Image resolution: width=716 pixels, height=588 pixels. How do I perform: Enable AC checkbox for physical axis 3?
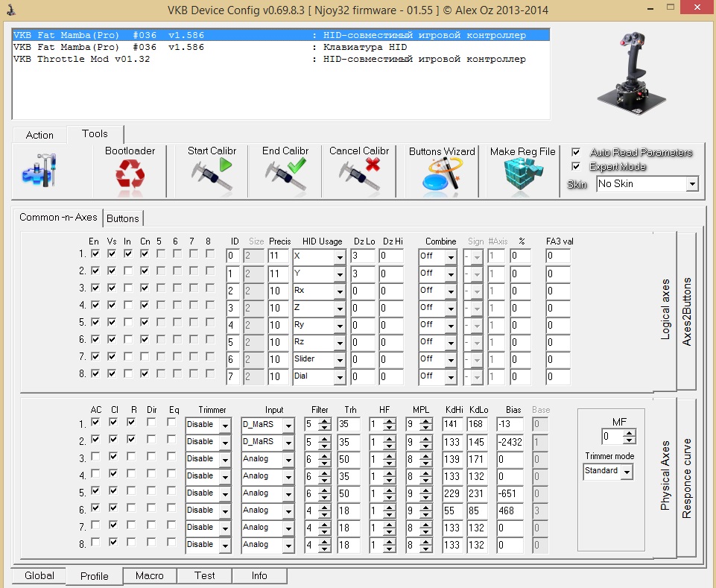click(x=95, y=456)
